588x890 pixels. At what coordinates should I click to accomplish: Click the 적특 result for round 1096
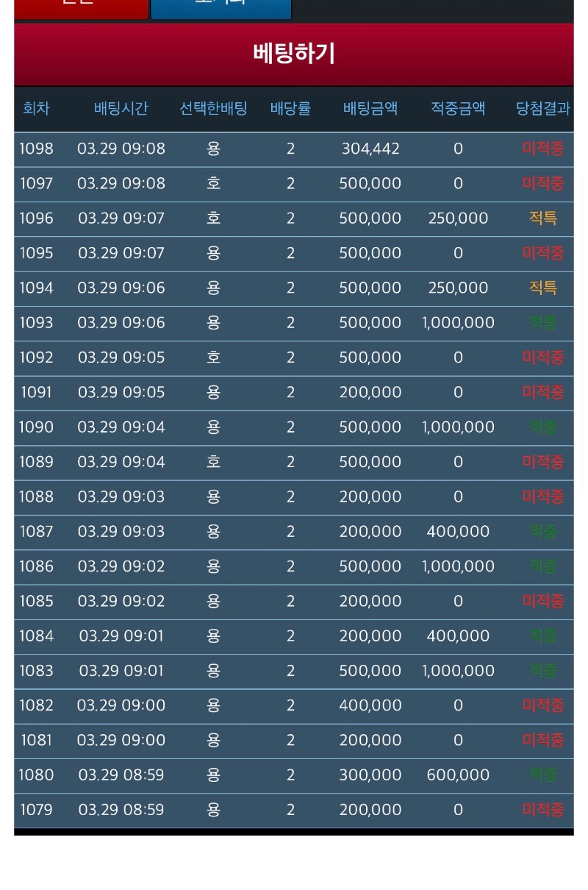pyautogui.click(x=542, y=218)
